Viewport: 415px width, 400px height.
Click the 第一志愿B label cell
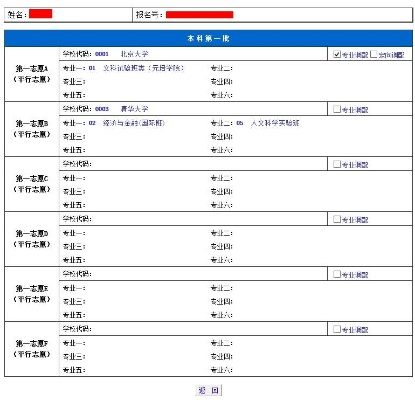(x=32, y=129)
